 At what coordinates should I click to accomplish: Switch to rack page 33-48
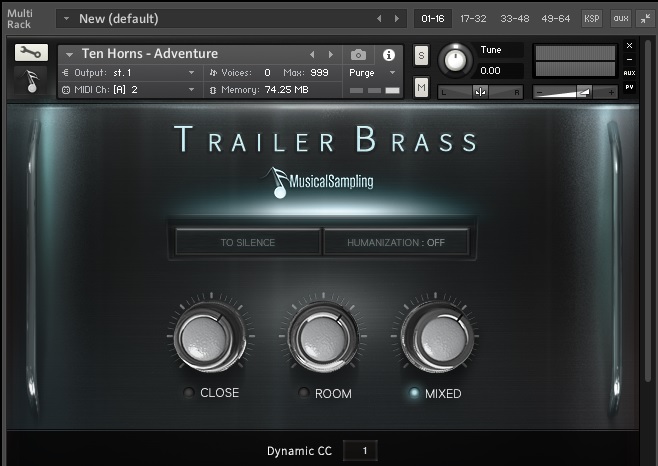tap(514, 18)
